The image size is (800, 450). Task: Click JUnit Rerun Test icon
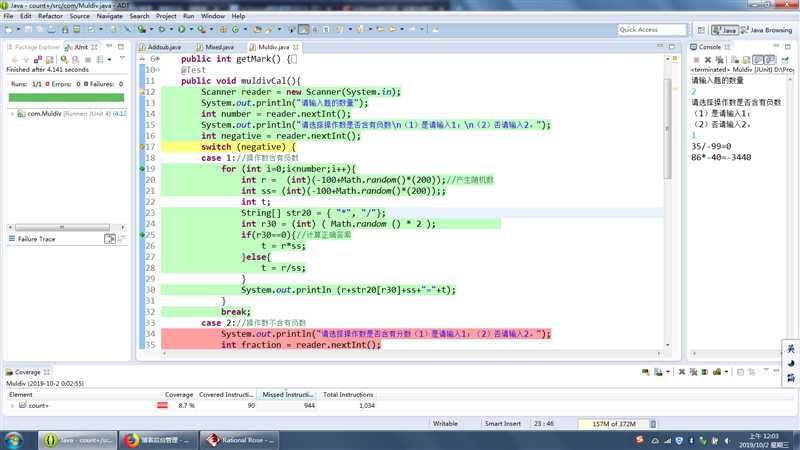tap(64, 60)
